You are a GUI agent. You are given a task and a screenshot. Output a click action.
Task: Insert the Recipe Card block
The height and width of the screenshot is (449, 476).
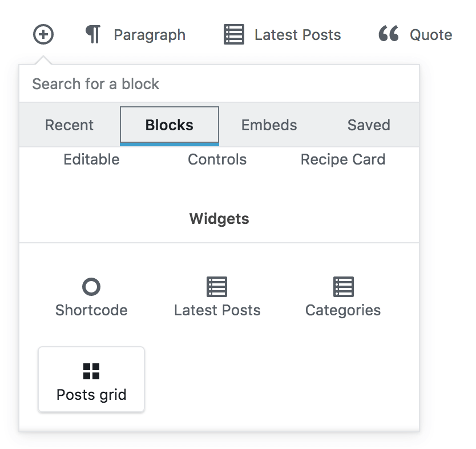pos(343,159)
